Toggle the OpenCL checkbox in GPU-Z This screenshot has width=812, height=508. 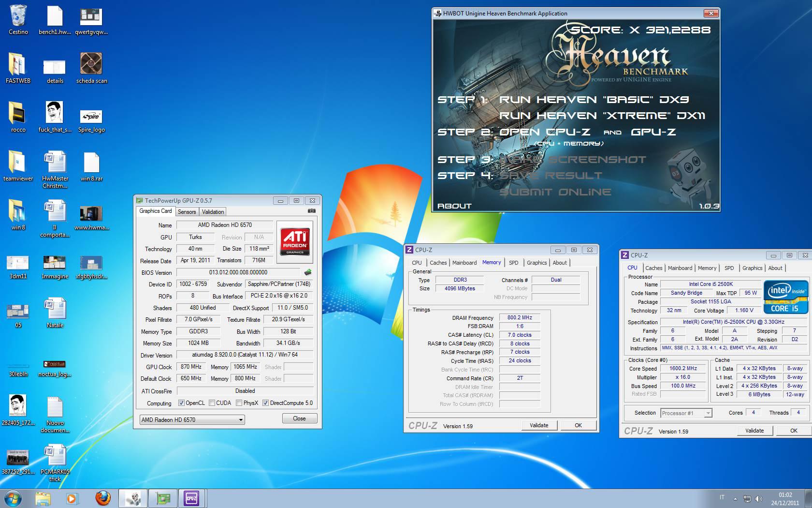tap(181, 403)
